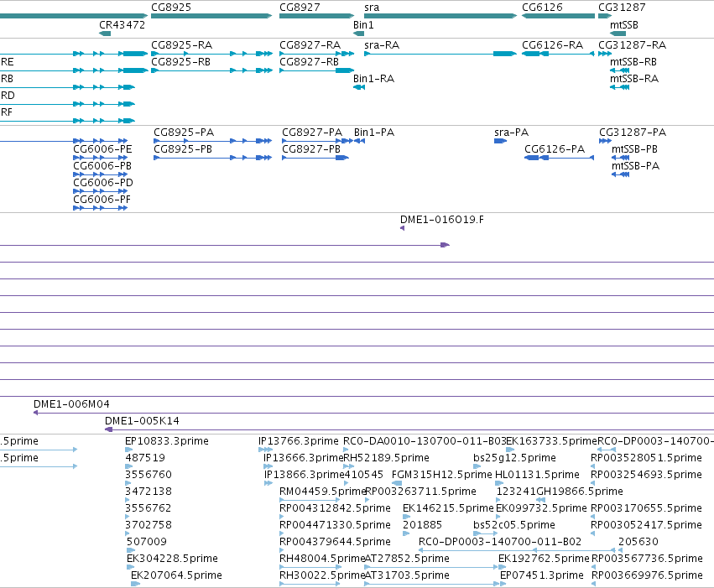Click the sra-PA protein label
Image resolution: width=714 pixels, height=588 pixels.
pyautogui.click(x=511, y=133)
